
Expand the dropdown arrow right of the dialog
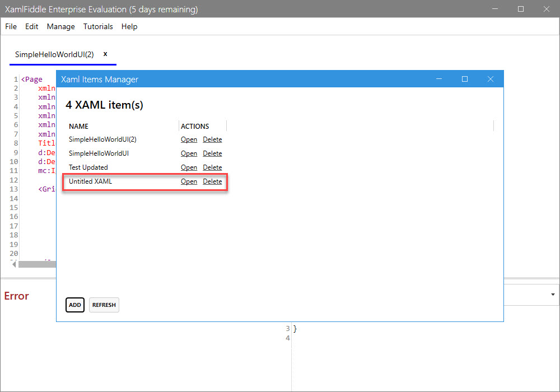553,295
